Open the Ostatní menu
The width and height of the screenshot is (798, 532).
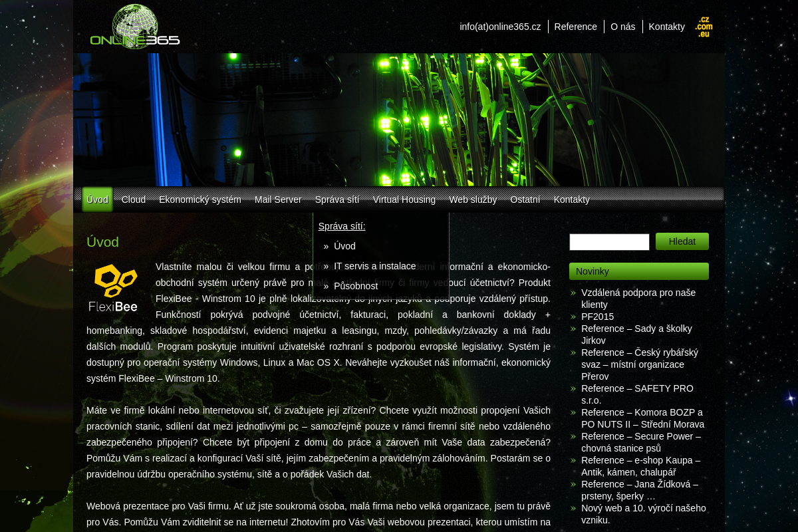[525, 199]
